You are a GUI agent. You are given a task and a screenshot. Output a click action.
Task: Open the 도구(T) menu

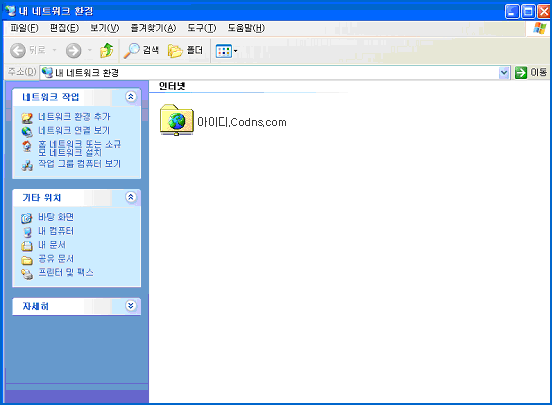(x=201, y=28)
